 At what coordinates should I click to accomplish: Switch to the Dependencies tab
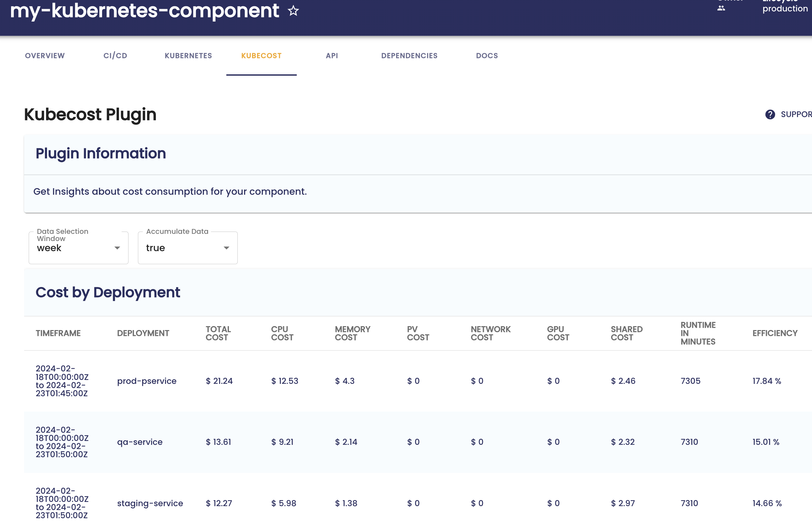tap(409, 56)
